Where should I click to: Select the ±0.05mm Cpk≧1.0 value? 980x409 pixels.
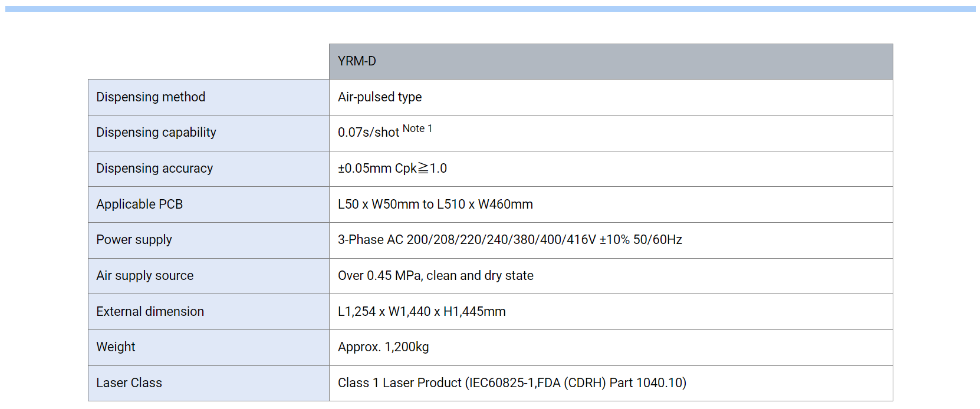coord(392,169)
